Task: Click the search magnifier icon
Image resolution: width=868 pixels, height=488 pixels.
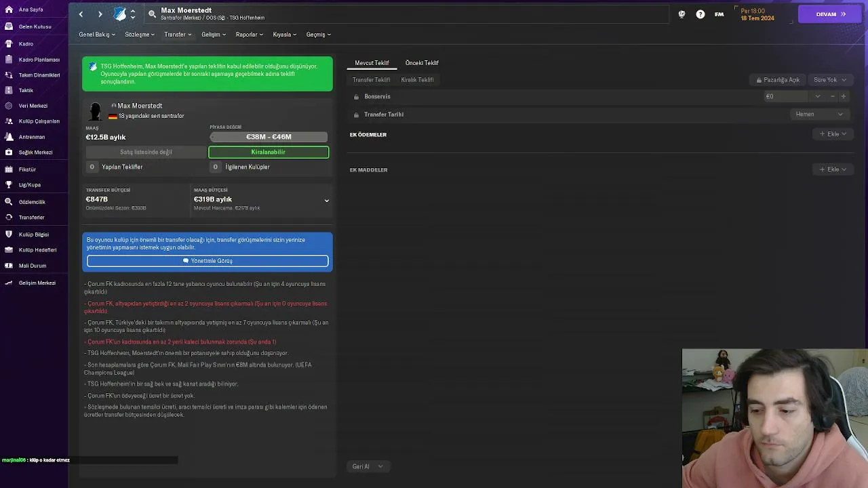Action: click(x=152, y=14)
